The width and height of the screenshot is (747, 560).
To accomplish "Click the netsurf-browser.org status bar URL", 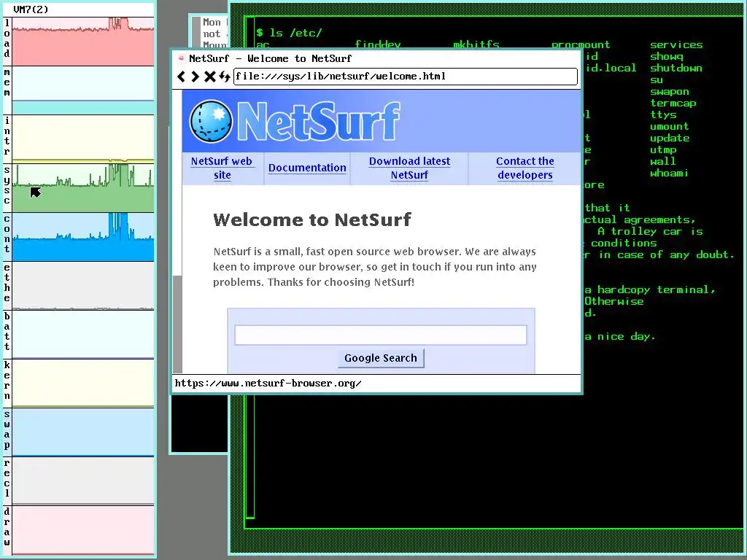I will click(268, 384).
